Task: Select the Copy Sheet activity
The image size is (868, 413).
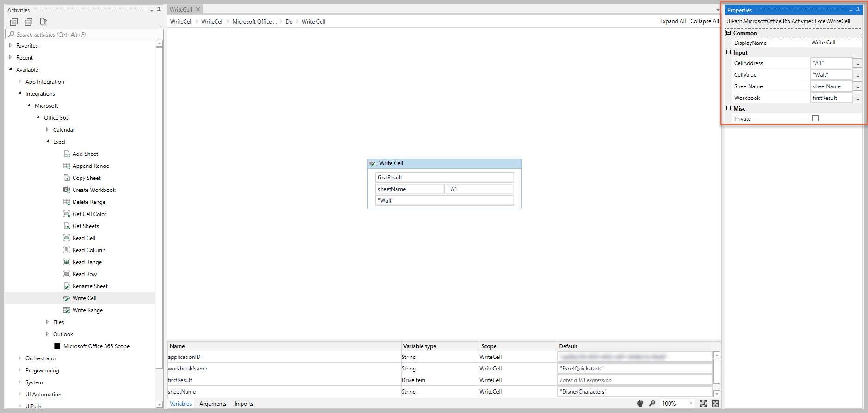Action: 87,178
